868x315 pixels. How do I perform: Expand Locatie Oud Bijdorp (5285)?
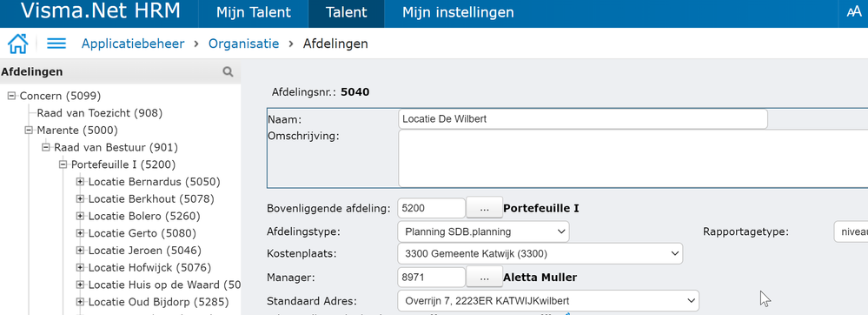[x=80, y=302]
